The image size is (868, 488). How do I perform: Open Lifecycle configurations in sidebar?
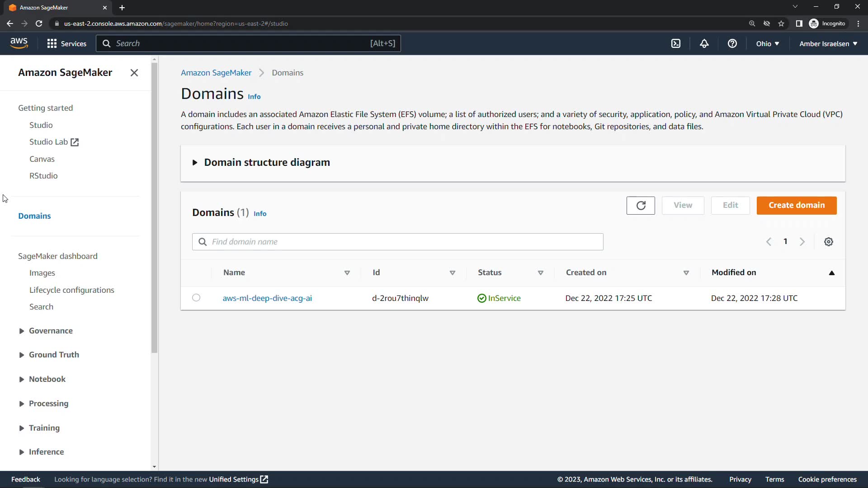[71, 290]
